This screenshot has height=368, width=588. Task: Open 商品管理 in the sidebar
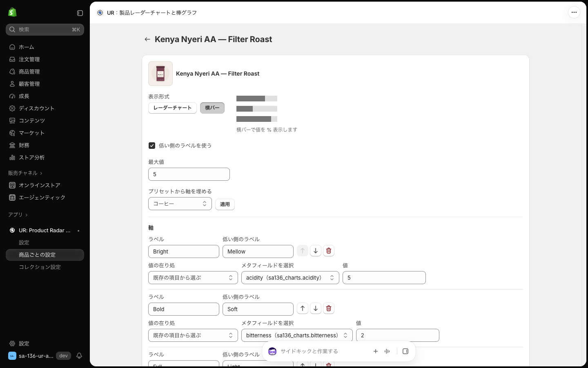[x=45, y=72]
